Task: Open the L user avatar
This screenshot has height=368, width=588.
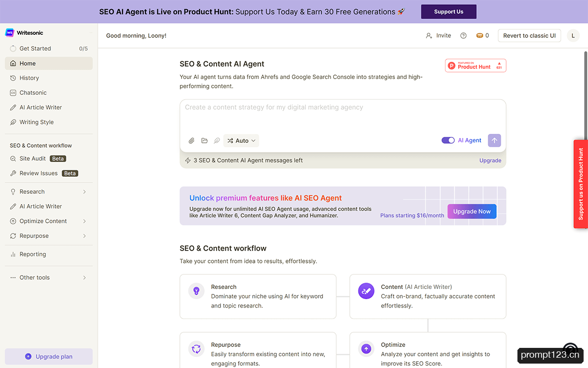Action: (x=573, y=36)
